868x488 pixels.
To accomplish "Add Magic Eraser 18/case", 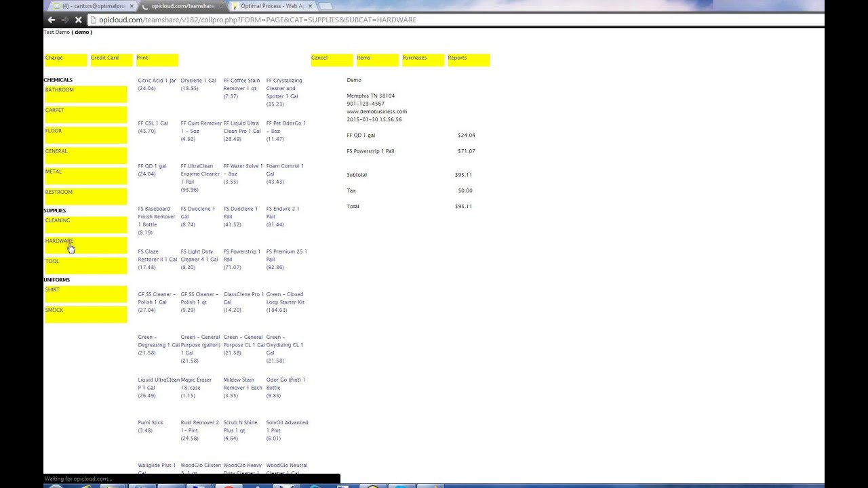I will click(196, 387).
